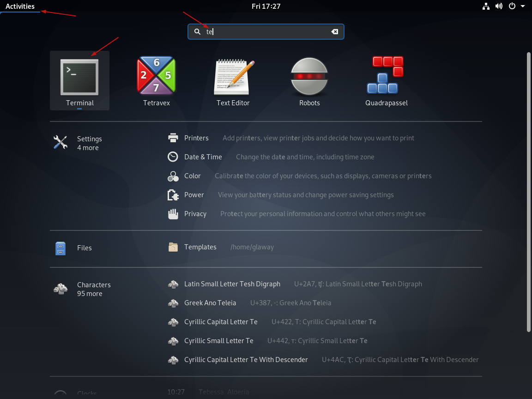This screenshot has width=532, height=399.
Task: Launch the Terminal application icon
Action: 79,77
